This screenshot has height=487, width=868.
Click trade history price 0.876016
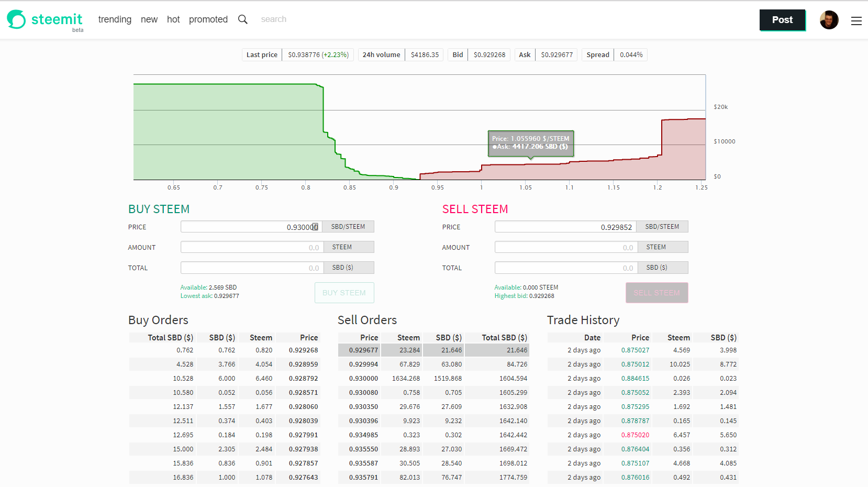click(x=635, y=478)
